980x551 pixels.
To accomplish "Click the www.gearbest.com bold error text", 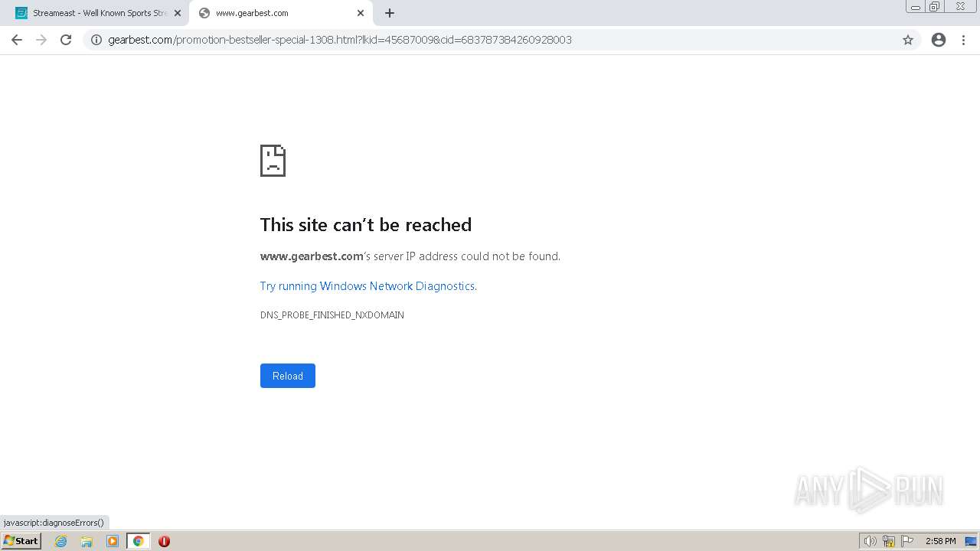I will point(312,256).
